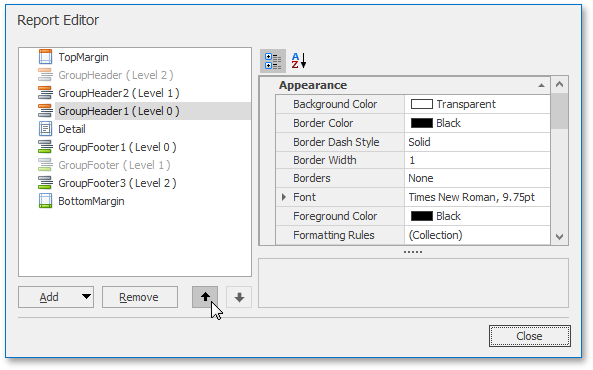
Task: Click the GroupFooter (Level 1) band icon
Action: (45, 165)
